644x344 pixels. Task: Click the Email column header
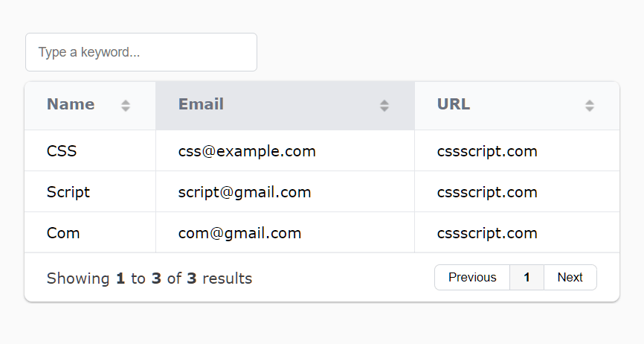pyautogui.click(x=285, y=106)
